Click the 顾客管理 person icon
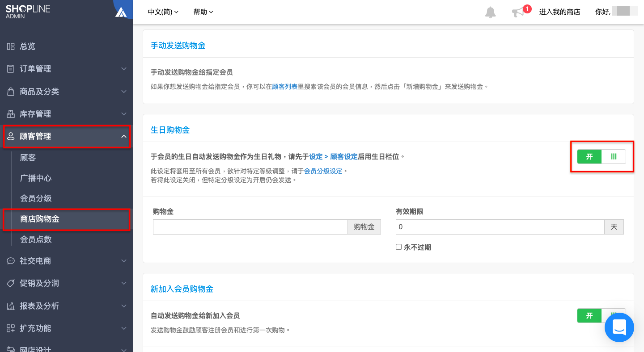 tap(11, 136)
